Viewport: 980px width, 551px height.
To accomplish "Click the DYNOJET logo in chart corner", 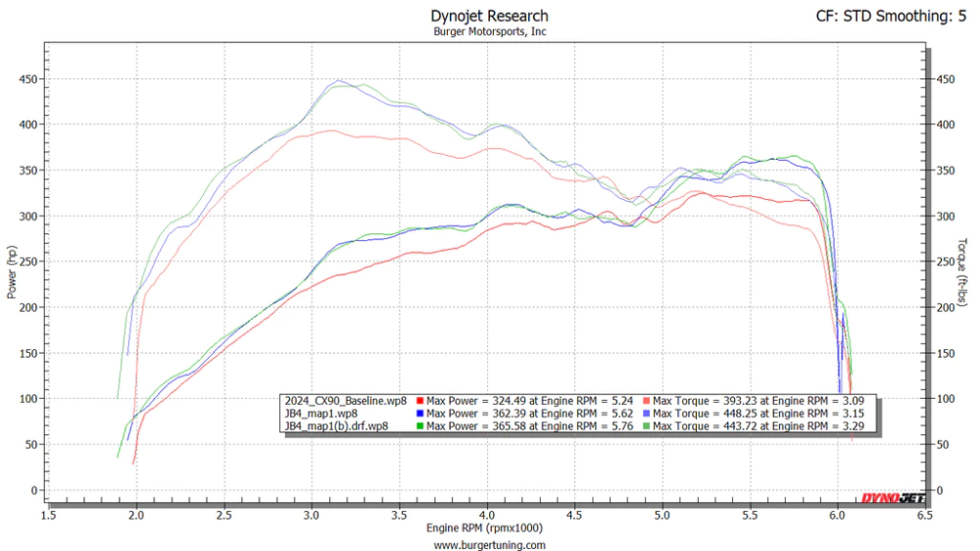I will point(893,498).
